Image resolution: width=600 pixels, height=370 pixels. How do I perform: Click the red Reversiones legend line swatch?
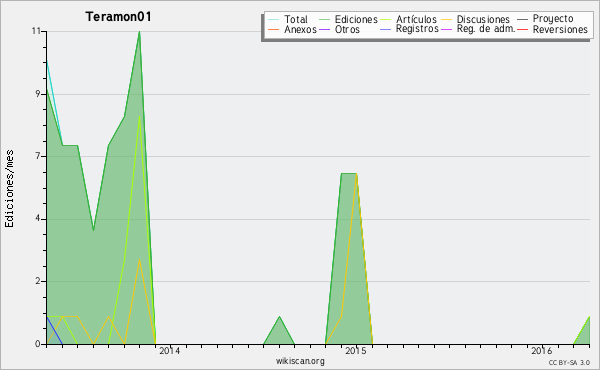point(522,29)
